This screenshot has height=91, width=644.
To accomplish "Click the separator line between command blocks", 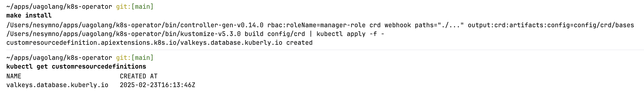I will (322, 50).
